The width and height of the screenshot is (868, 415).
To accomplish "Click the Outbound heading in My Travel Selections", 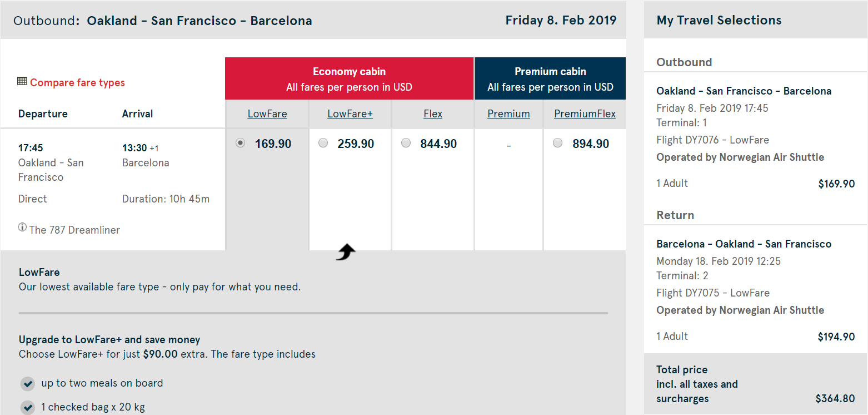I will click(x=684, y=62).
